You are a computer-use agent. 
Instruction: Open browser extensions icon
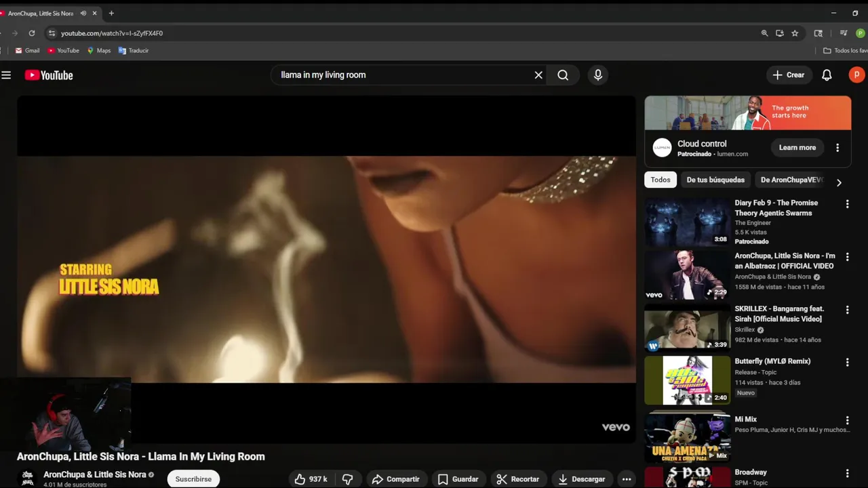tap(818, 33)
